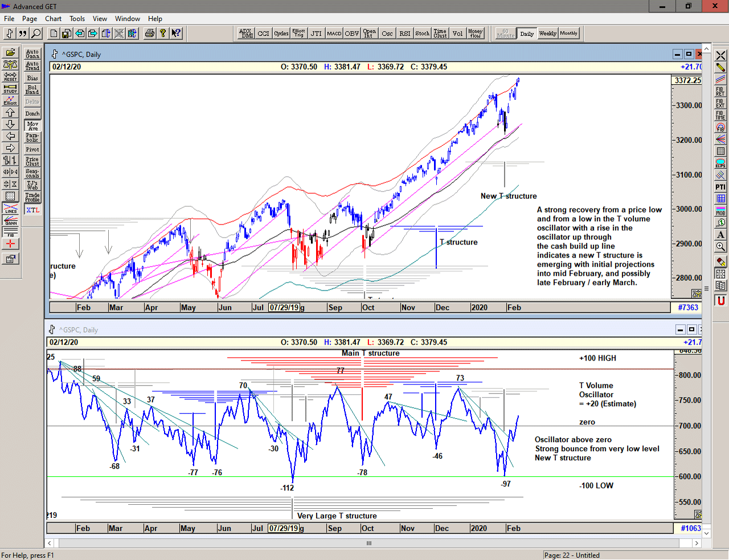
Task: Toggle the Mov Ave study button
Action: 32,126
